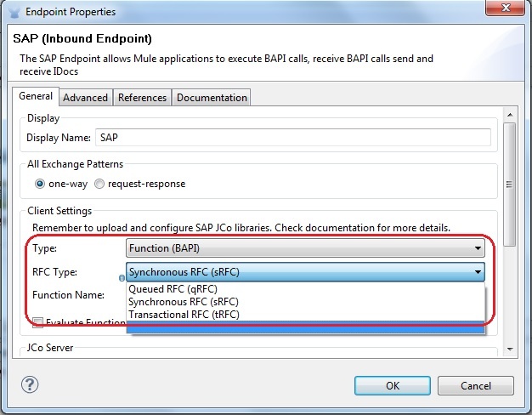
Task: Go to the Documentation tab
Action: (212, 98)
